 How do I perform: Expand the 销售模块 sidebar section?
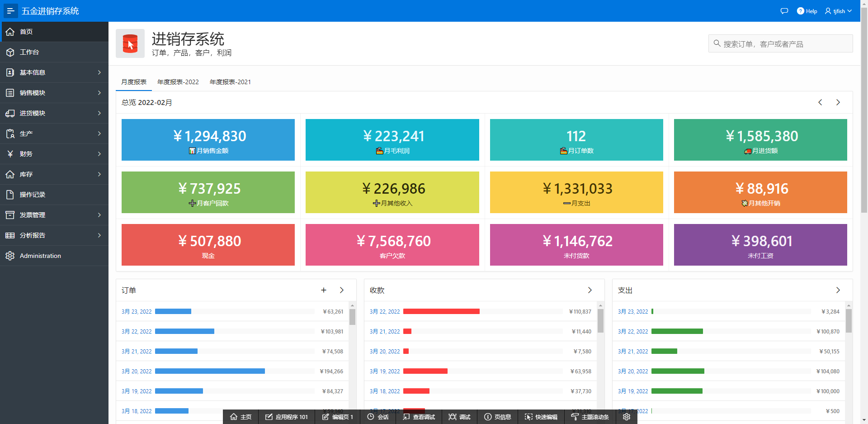(54, 93)
